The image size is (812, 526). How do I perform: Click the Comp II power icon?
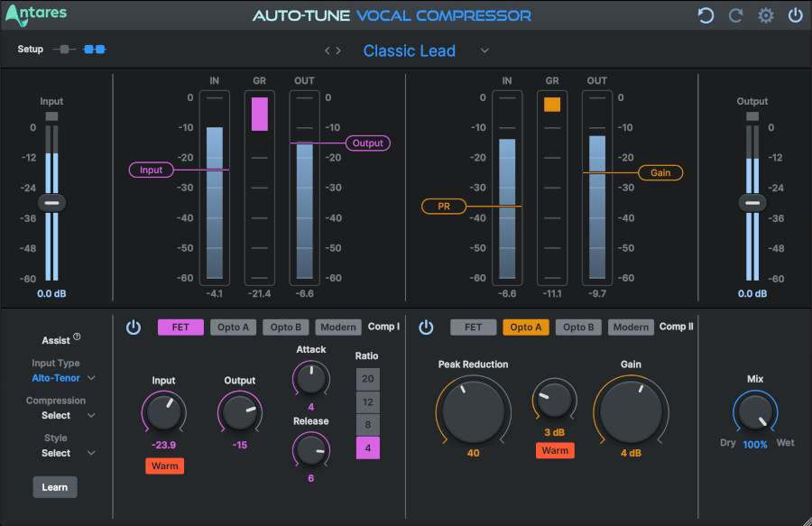point(426,327)
